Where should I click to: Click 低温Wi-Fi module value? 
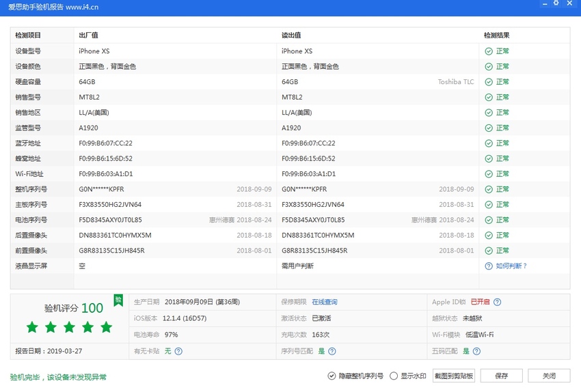click(x=479, y=335)
